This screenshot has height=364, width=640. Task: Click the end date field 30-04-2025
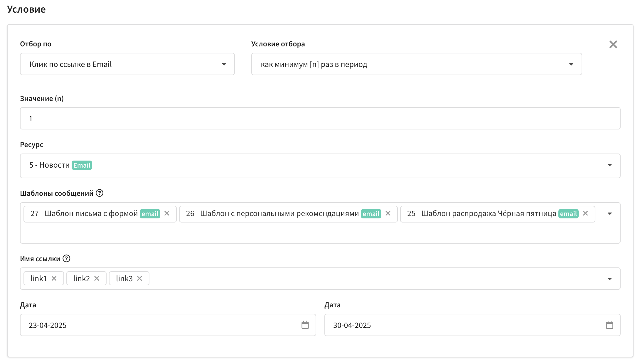pyautogui.click(x=464, y=325)
